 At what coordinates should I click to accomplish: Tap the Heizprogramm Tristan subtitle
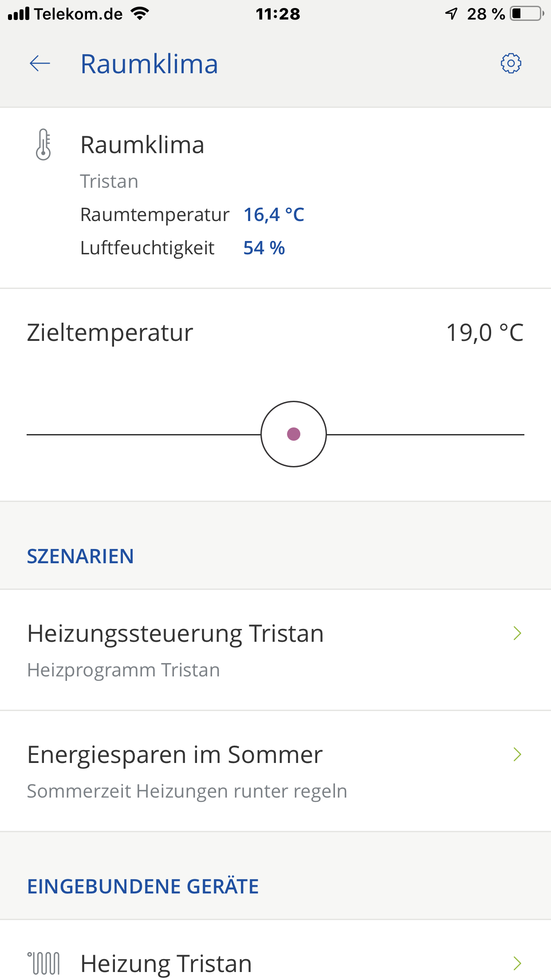point(123,670)
